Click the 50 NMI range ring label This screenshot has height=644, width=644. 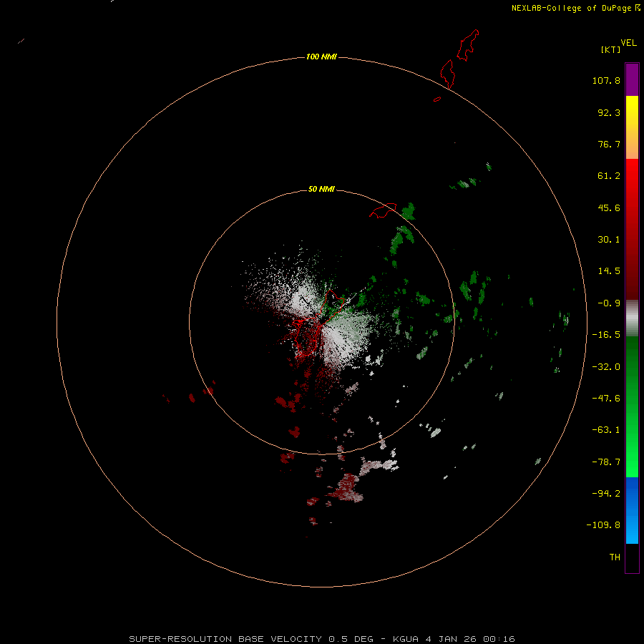tap(321, 189)
